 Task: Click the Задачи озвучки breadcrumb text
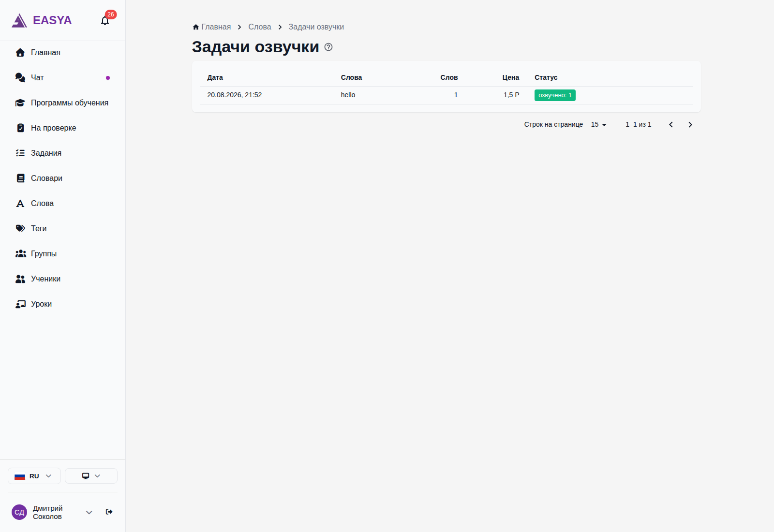pos(316,27)
